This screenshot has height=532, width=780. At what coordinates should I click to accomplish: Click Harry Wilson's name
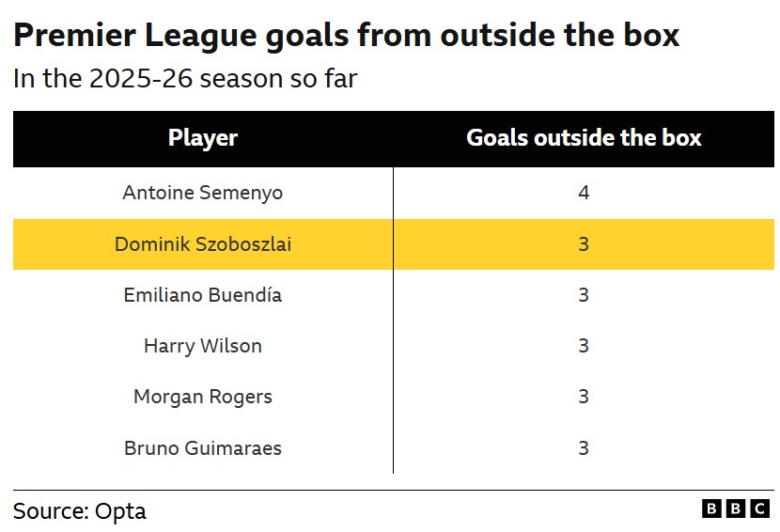pyautogui.click(x=203, y=346)
